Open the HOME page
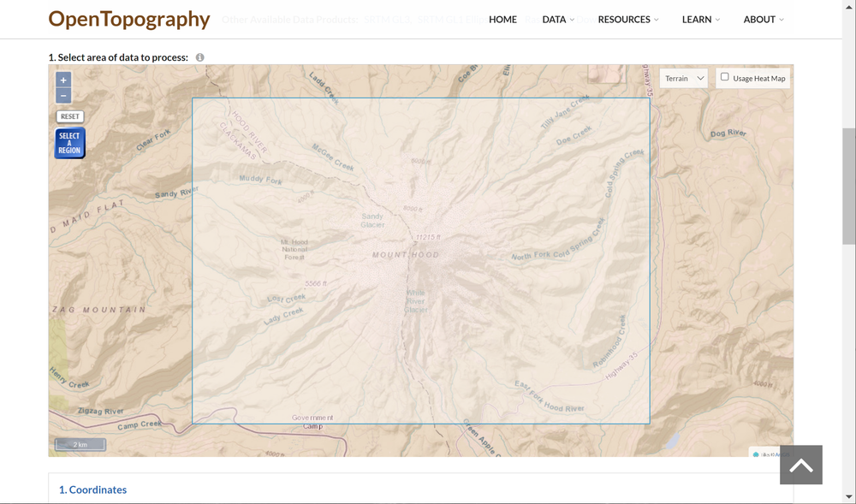The image size is (856, 504). coord(502,19)
